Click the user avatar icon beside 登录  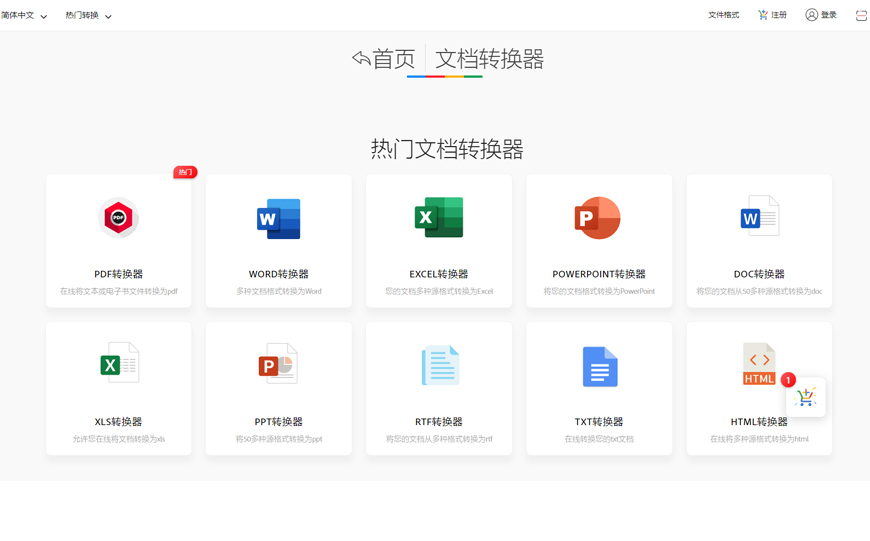pyautogui.click(x=811, y=15)
